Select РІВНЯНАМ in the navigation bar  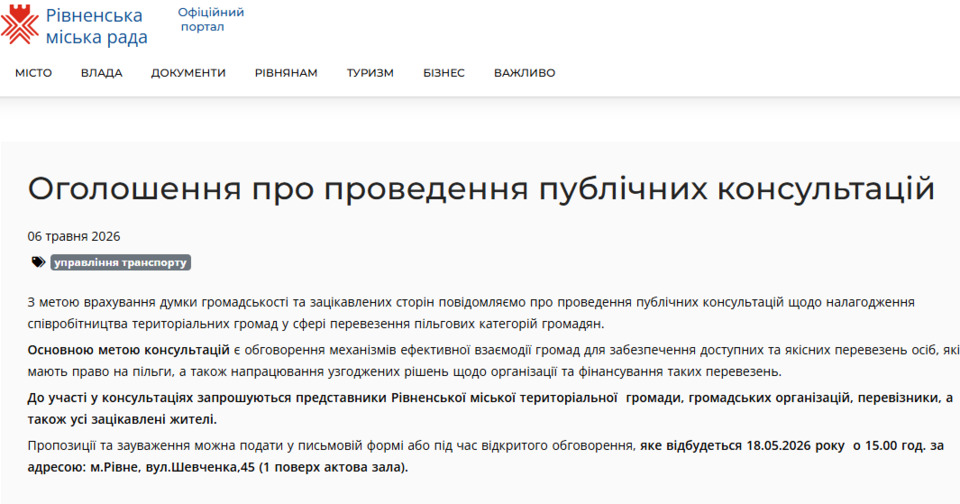pyautogui.click(x=286, y=73)
